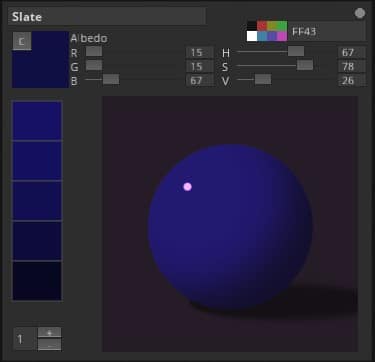Pick the white palette color

[x=252, y=36]
